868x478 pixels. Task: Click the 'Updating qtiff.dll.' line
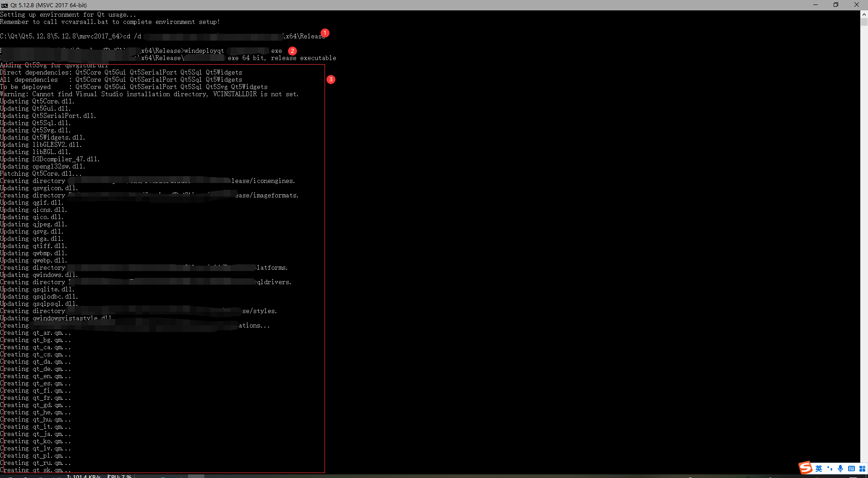point(33,246)
